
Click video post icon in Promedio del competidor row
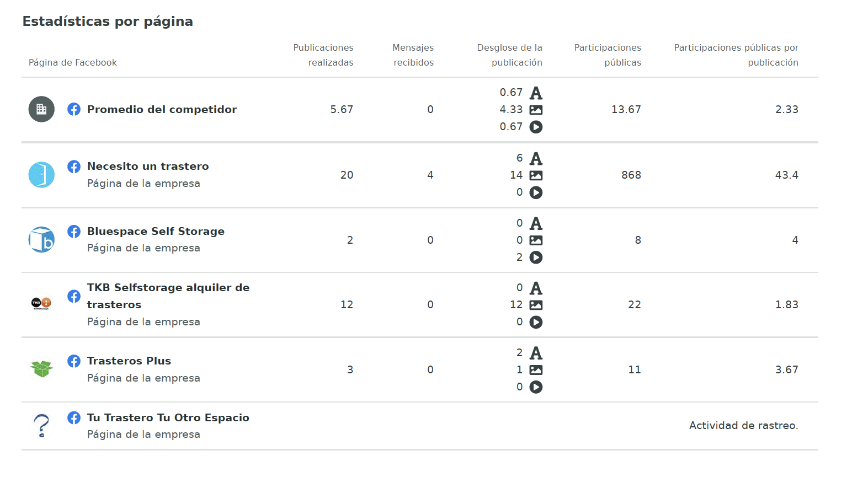[536, 127]
